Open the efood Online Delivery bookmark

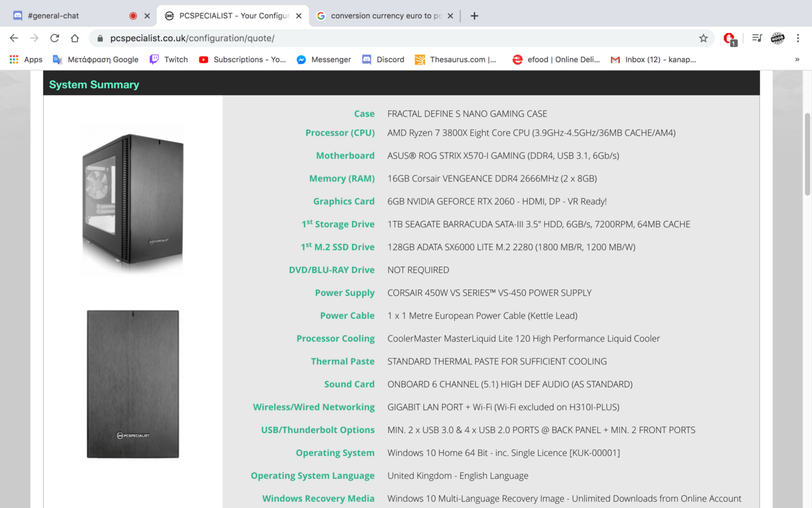pos(556,59)
